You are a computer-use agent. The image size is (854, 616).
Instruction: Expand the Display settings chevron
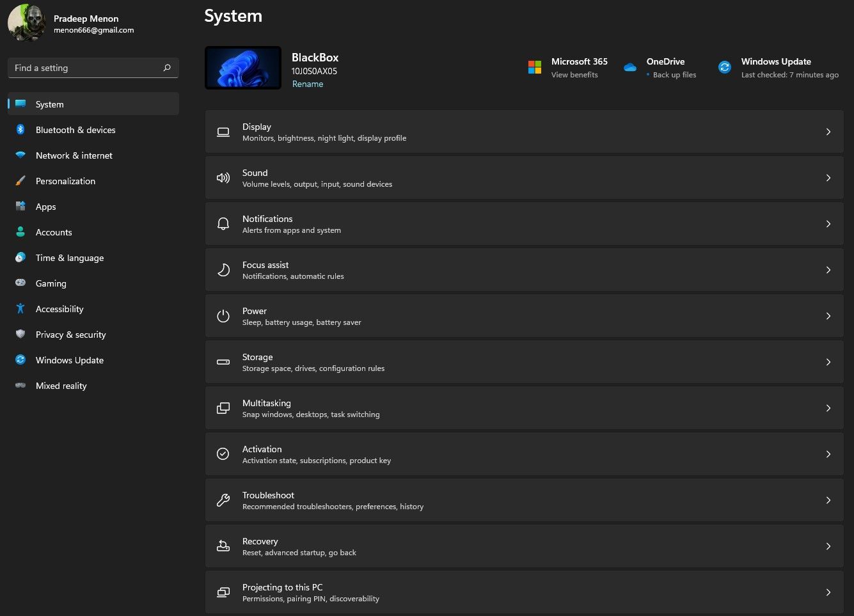click(828, 132)
